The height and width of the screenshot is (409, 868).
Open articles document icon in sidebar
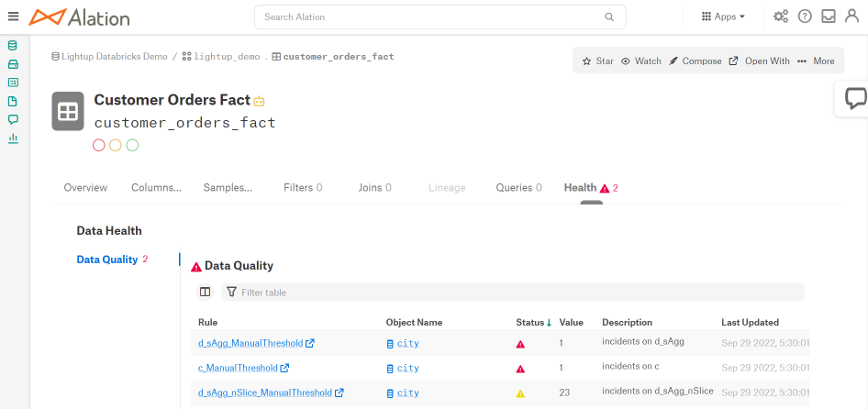13,101
